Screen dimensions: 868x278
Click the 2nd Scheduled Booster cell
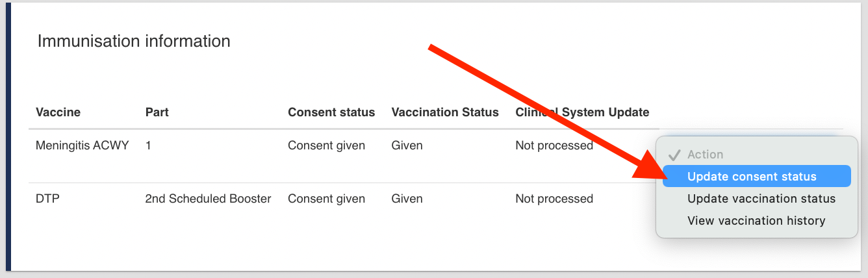click(x=208, y=199)
